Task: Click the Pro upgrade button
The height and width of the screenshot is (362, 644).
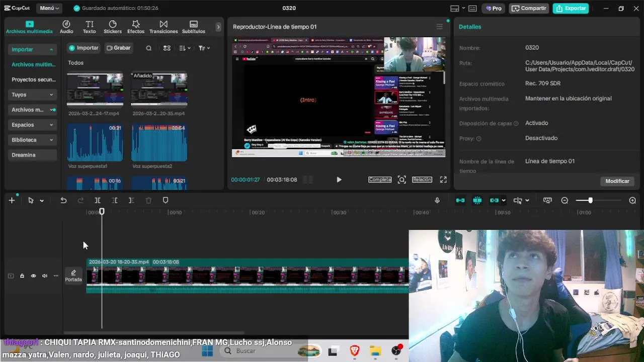Action: pyautogui.click(x=494, y=8)
